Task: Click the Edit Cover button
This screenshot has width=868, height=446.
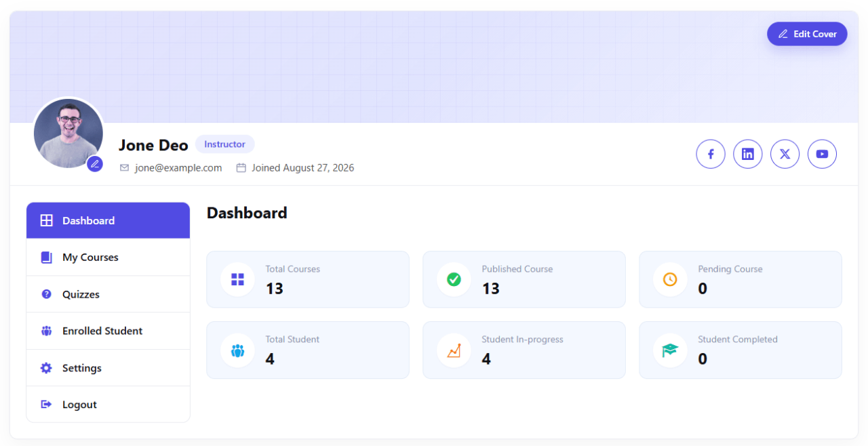Action: 807,34
